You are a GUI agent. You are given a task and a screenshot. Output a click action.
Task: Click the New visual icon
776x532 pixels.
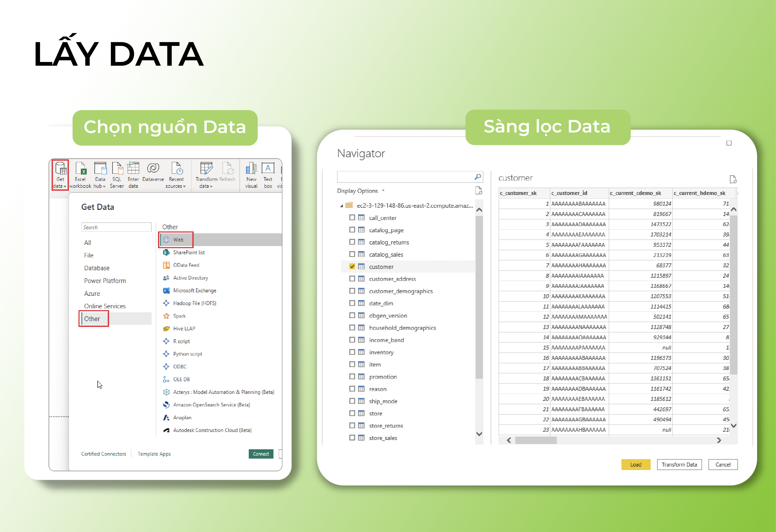pos(251,168)
